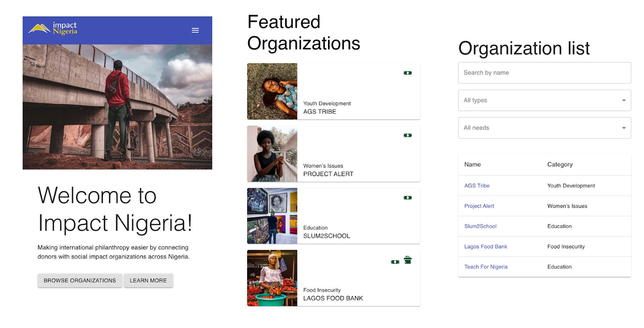
Task: Click AGS Tribe card photo
Action: [272, 91]
